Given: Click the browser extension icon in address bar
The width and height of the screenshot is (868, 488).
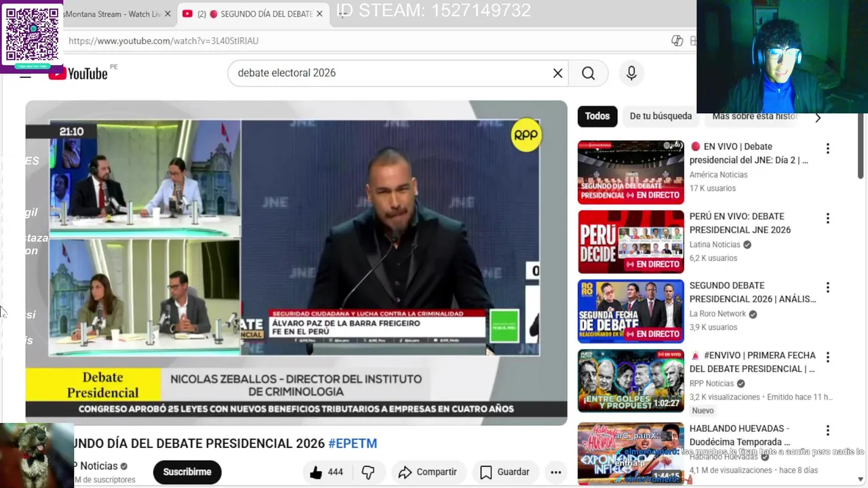Looking at the screenshot, I should pyautogui.click(x=677, y=41).
